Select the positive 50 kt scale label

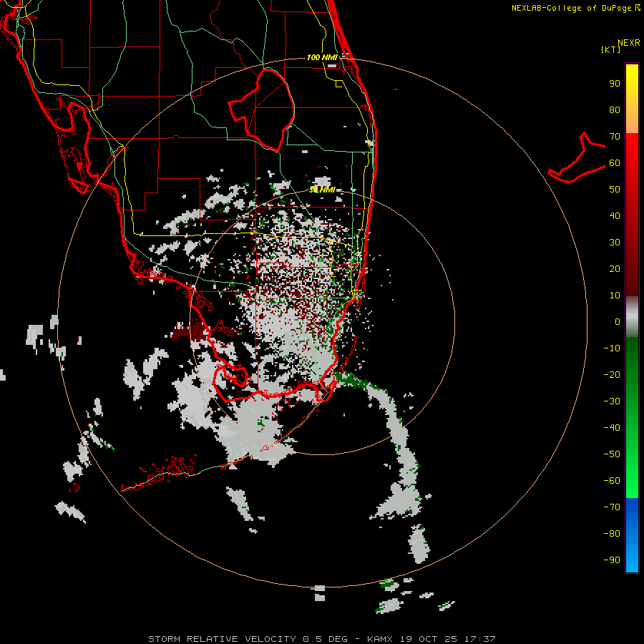(x=615, y=190)
